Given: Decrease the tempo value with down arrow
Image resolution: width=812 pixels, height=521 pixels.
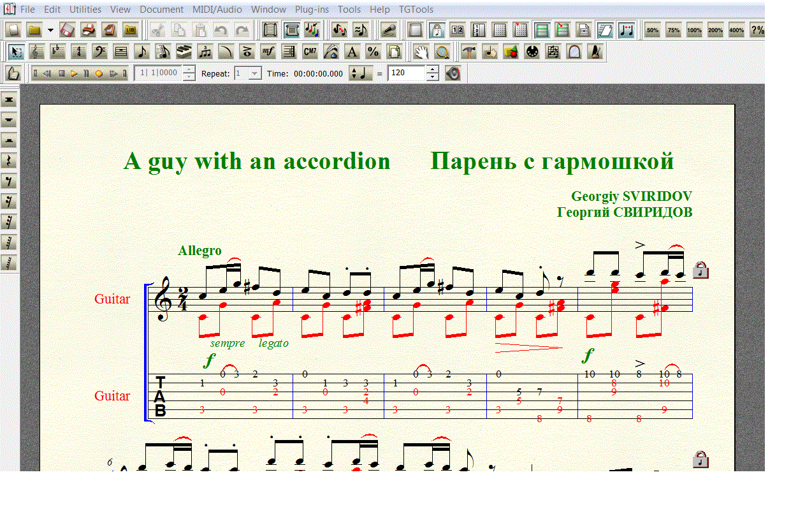Looking at the screenshot, I should 433,77.
